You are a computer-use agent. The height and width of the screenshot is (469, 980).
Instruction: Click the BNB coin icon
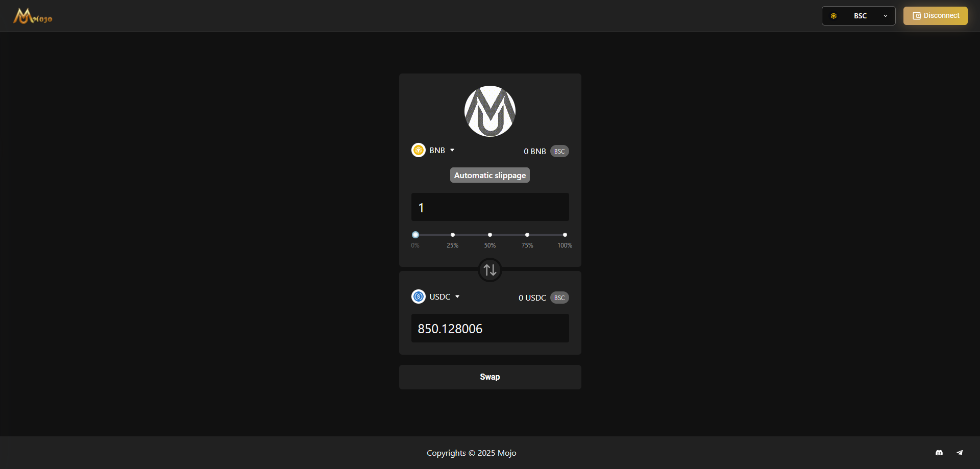(x=418, y=150)
